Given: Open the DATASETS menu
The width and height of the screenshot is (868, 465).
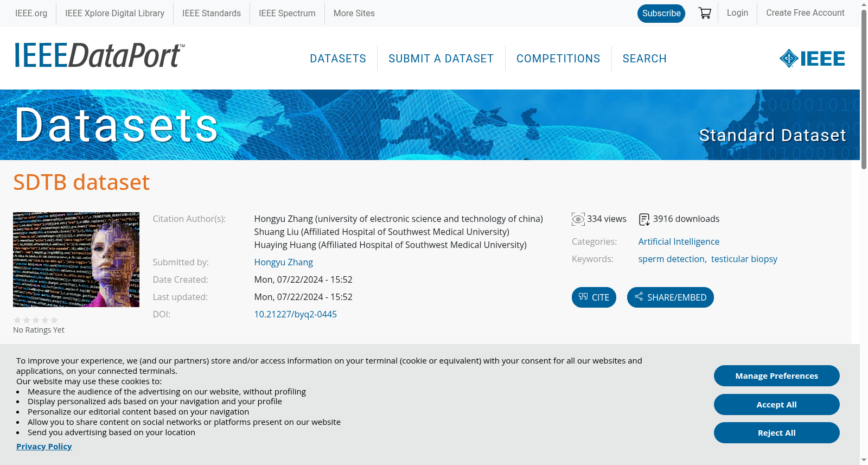Looking at the screenshot, I should (x=338, y=59).
